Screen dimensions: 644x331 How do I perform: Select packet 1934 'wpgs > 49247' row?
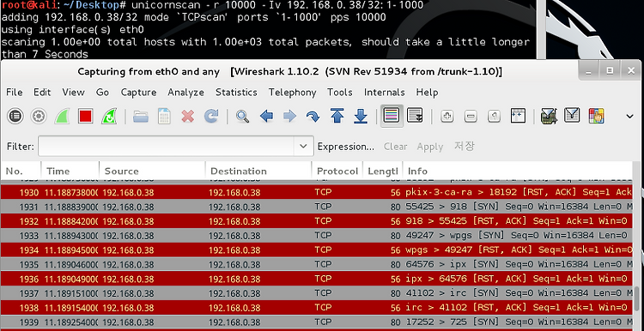tap(317, 250)
